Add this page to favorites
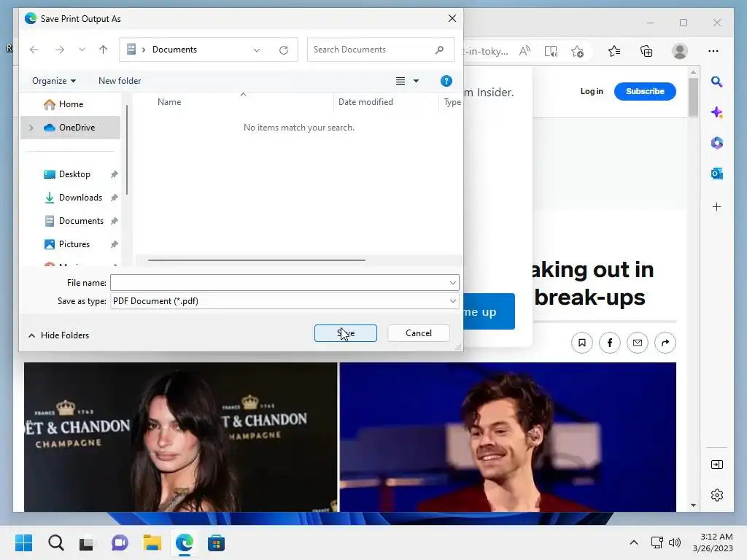Image resolution: width=747 pixels, height=560 pixels. pyautogui.click(x=578, y=51)
